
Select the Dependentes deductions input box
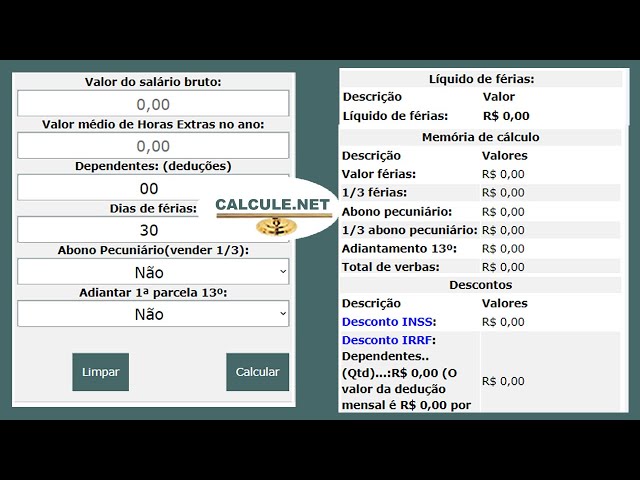pos(153,188)
